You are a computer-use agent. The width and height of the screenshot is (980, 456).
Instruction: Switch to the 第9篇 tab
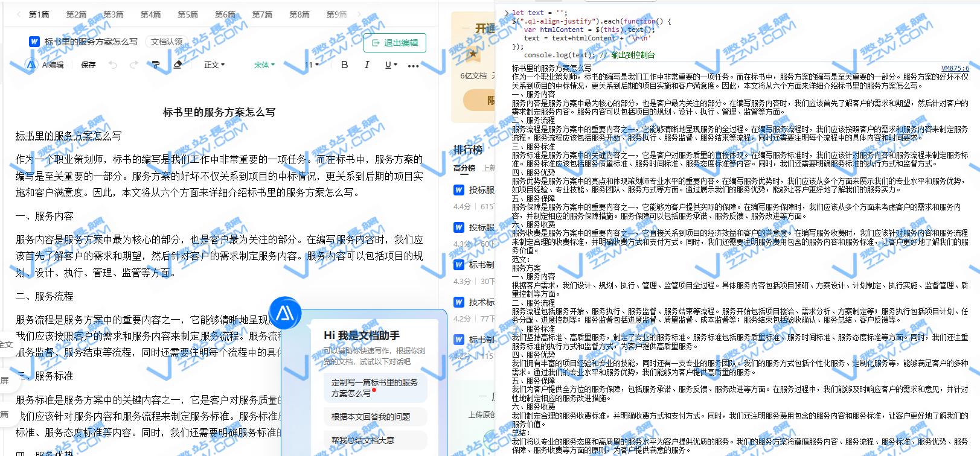336,14
